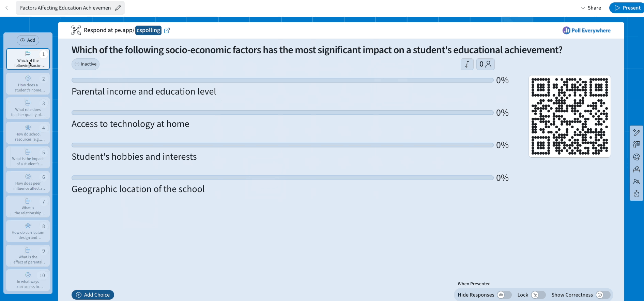Toggle Hide Responses switch
This screenshot has width=644, height=301.
point(504,295)
